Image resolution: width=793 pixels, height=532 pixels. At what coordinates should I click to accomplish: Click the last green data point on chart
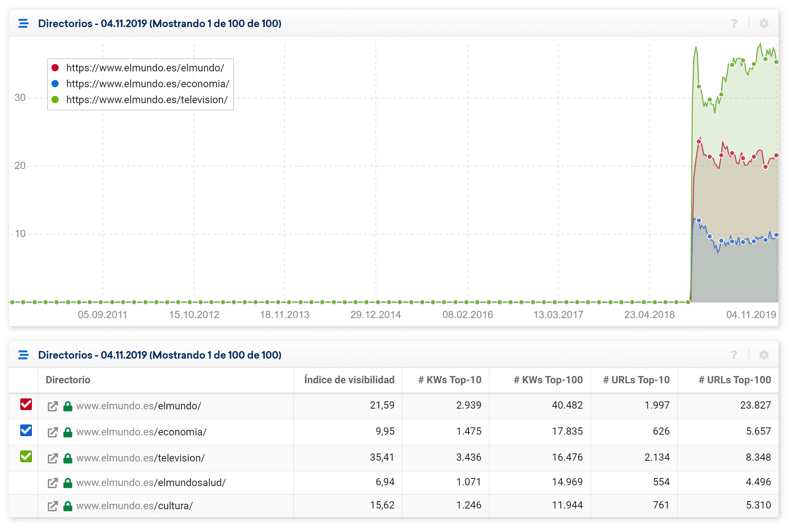click(776, 62)
